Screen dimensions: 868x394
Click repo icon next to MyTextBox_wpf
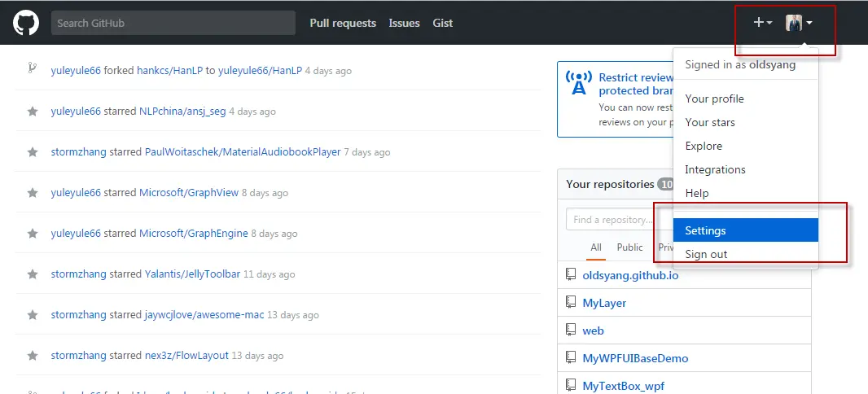tap(571, 384)
